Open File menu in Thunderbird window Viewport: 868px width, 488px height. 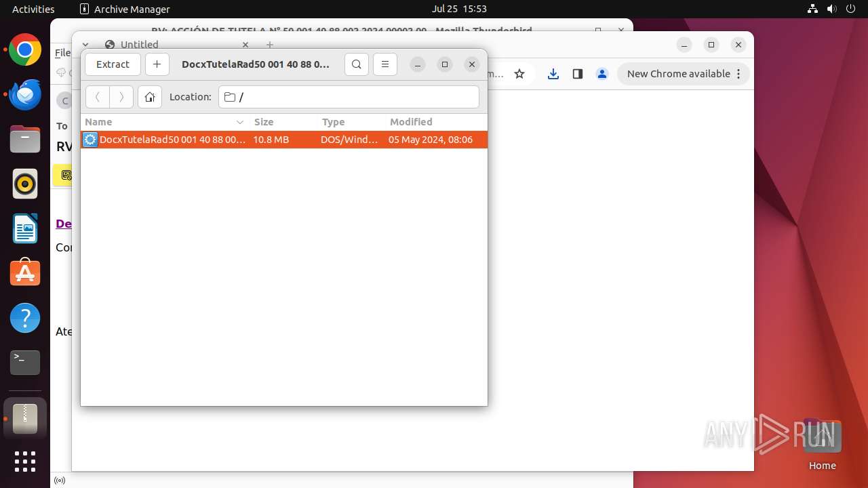pyautogui.click(x=62, y=53)
